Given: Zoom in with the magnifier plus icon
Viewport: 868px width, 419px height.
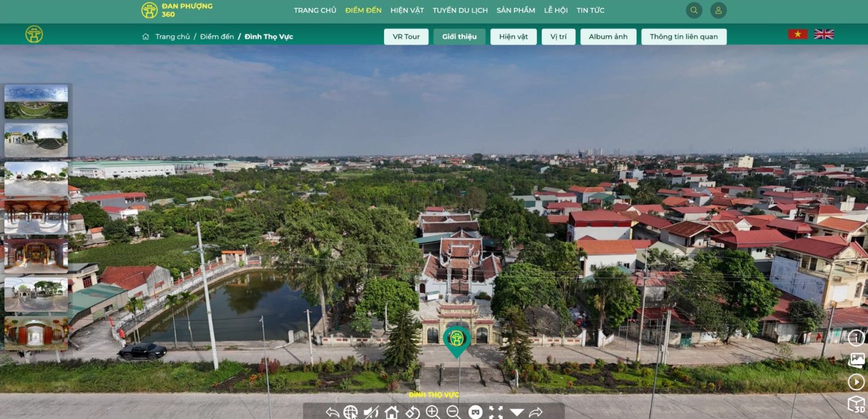Looking at the screenshot, I should point(433,412).
